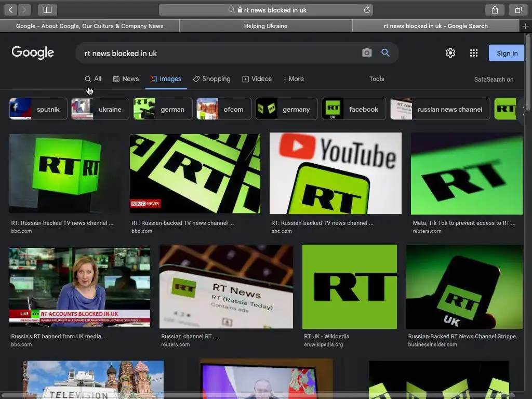Open the Reuters blurred RT logo image
Image resolution: width=532 pixels, height=399 pixels.
pyautogui.click(x=467, y=174)
